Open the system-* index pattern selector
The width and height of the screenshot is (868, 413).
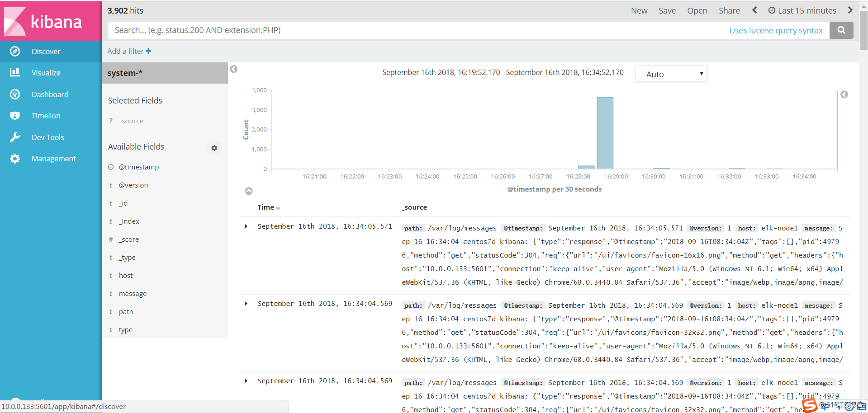click(x=165, y=73)
